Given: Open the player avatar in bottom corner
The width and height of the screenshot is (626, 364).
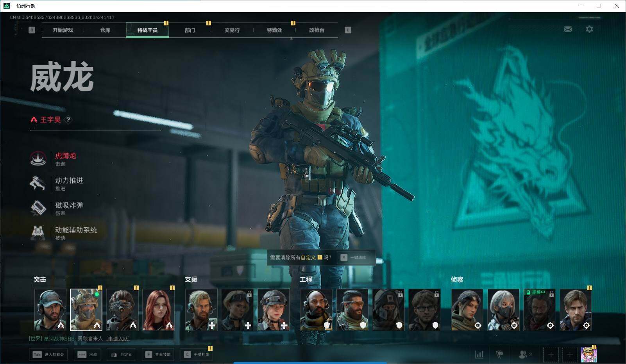Looking at the screenshot, I should click(588, 354).
